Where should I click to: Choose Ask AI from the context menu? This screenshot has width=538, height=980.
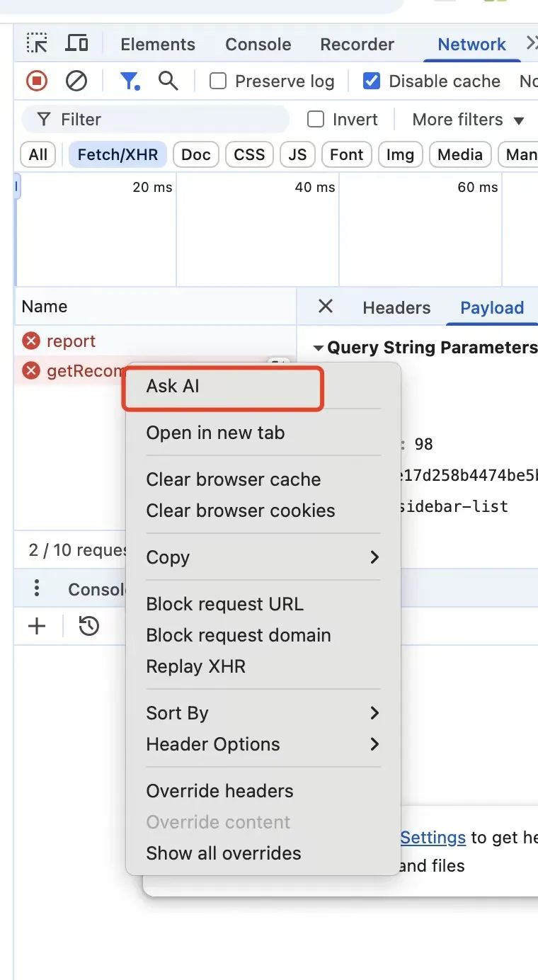(223, 387)
